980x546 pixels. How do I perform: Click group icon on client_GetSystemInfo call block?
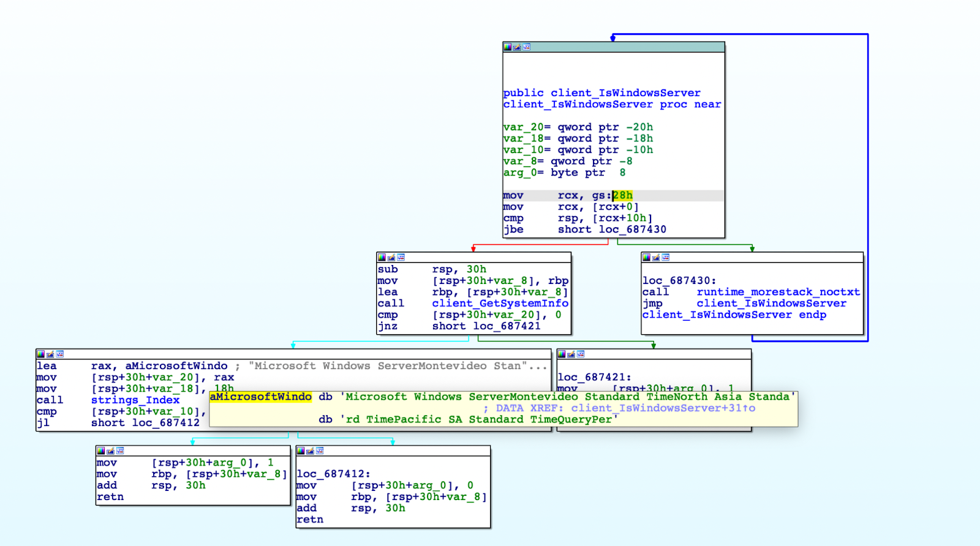click(401, 258)
